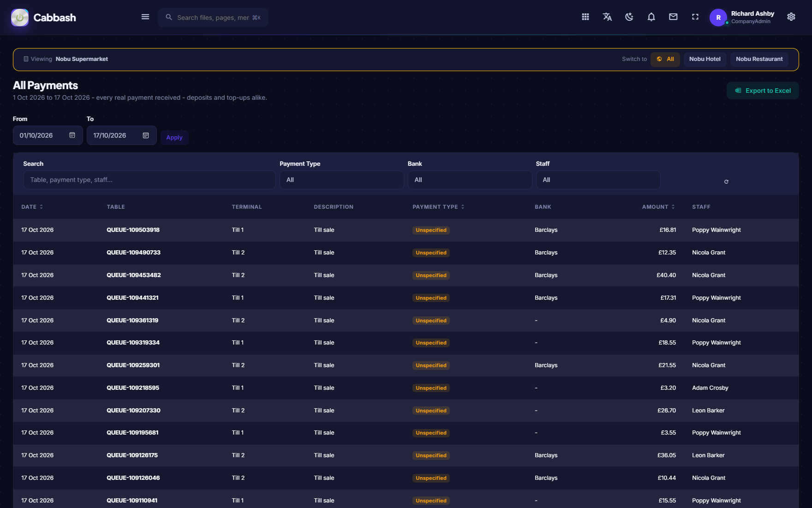
Task: Toggle the hamburger sidebar menu
Action: (145, 17)
